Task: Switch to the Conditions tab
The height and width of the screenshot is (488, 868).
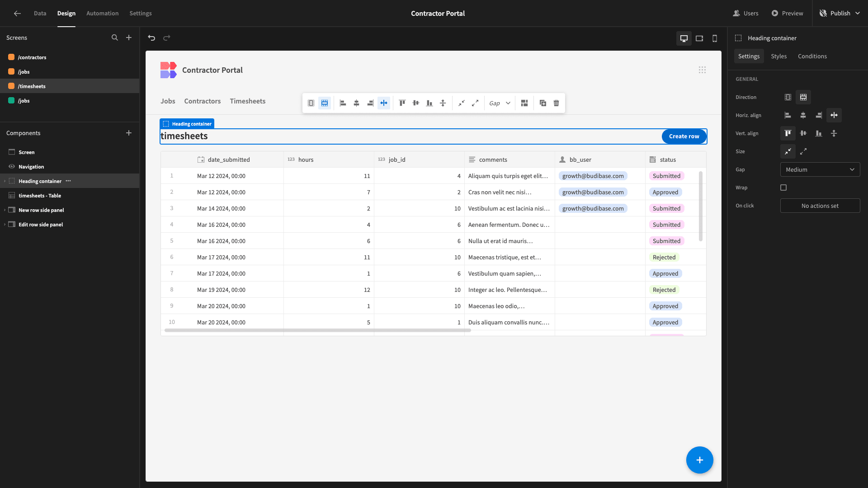Action: tap(812, 56)
